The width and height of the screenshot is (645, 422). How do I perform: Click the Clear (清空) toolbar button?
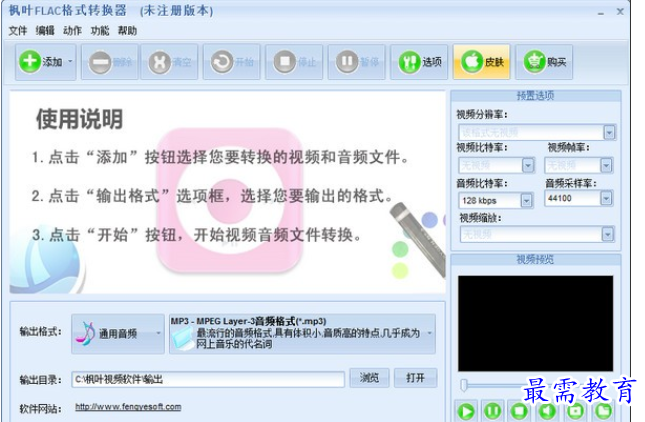tap(169, 62)
